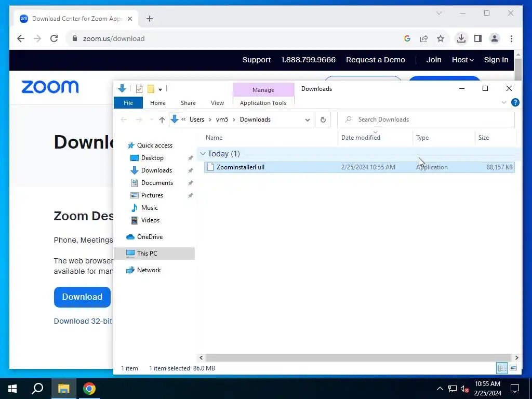This screenshot has height=399, width=532.
Task: Open address bar history dropdown in Explorer
Action: 308,119
